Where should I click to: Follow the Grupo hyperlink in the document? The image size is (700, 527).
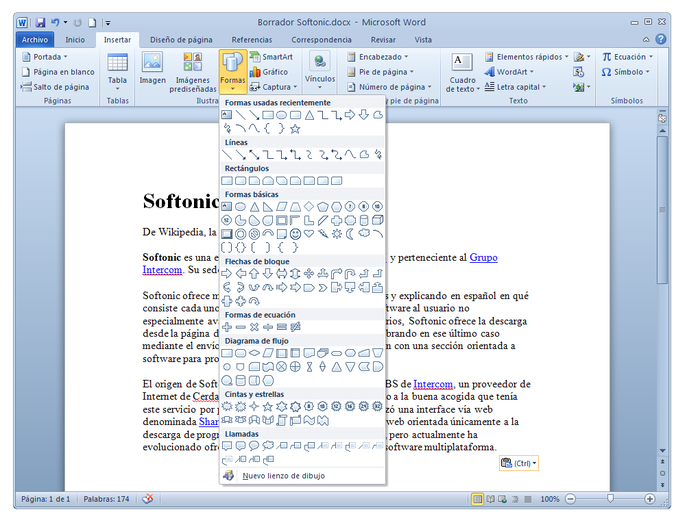483,257
